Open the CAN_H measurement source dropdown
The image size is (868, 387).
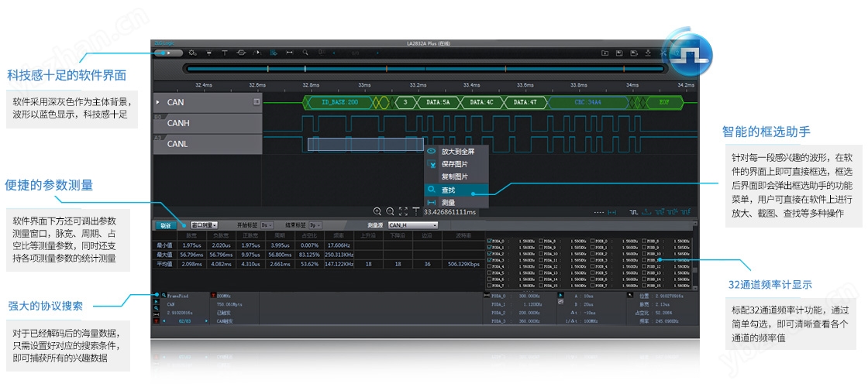point(412,225)
